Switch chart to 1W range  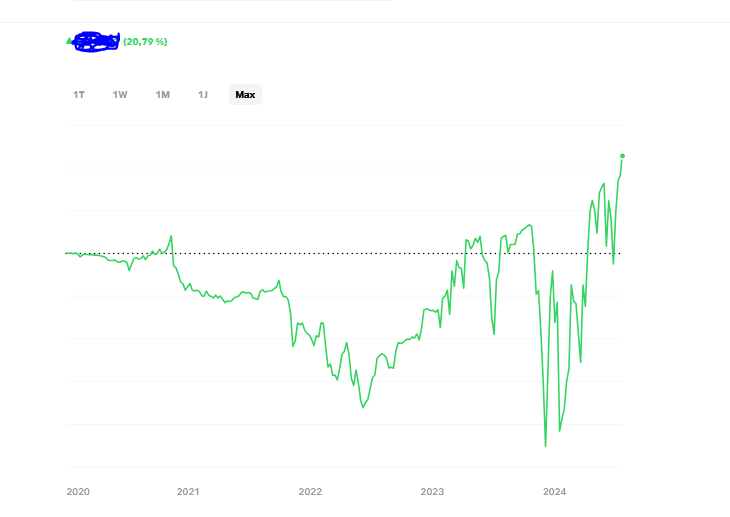[120, 95]
